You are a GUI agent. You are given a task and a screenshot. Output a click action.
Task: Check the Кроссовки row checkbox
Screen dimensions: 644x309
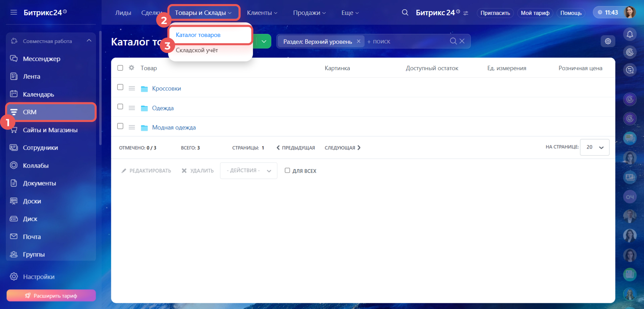pos(120,87)
